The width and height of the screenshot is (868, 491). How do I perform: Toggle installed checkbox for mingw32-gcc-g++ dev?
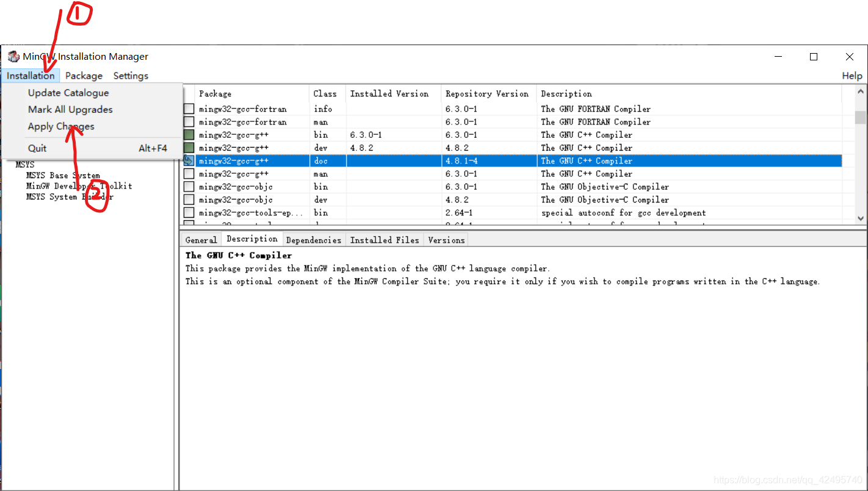(189, 148)
